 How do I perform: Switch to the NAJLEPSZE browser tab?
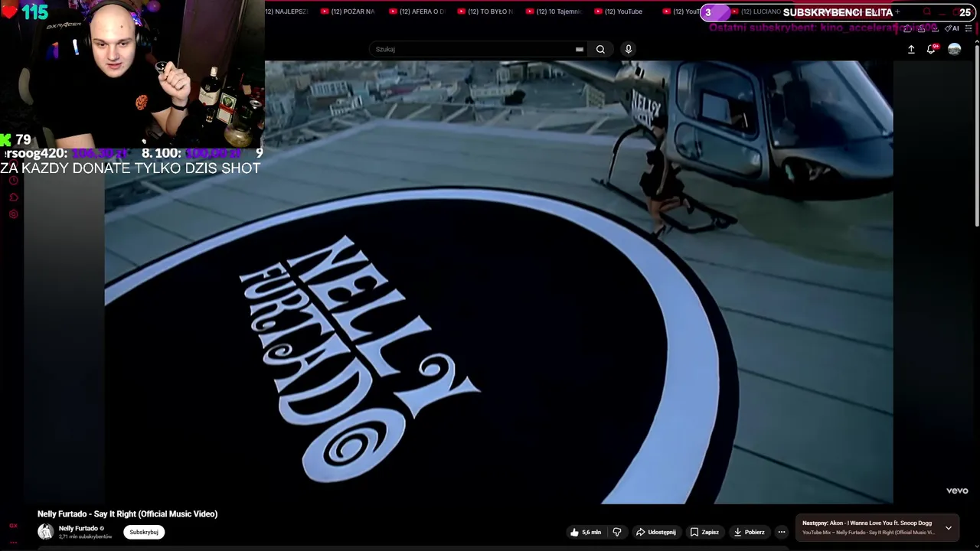pos(287,11)
